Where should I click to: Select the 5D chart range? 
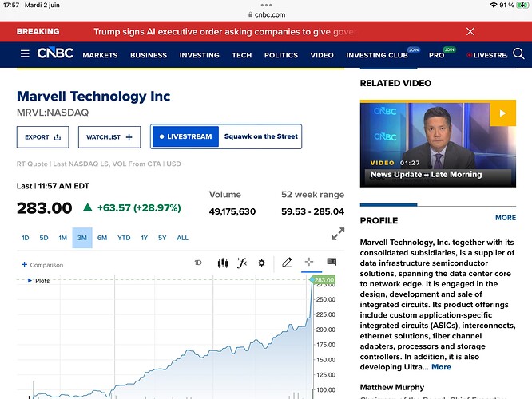[44, 238]
